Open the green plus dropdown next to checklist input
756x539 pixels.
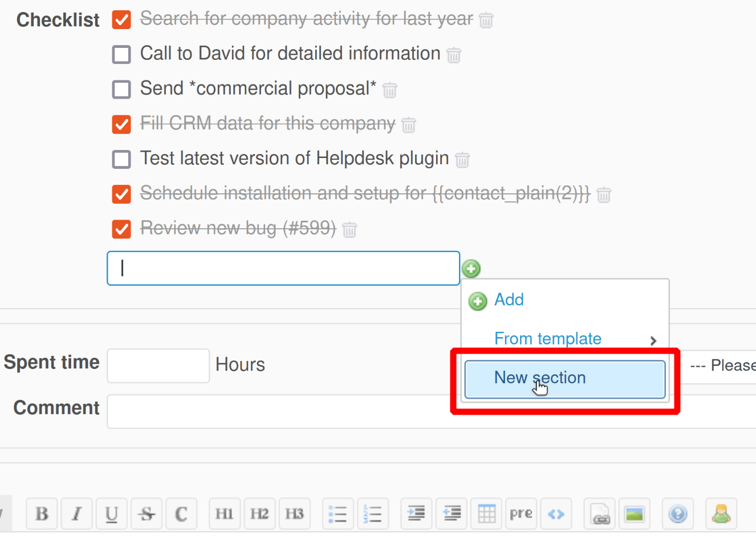coord(471,268)
